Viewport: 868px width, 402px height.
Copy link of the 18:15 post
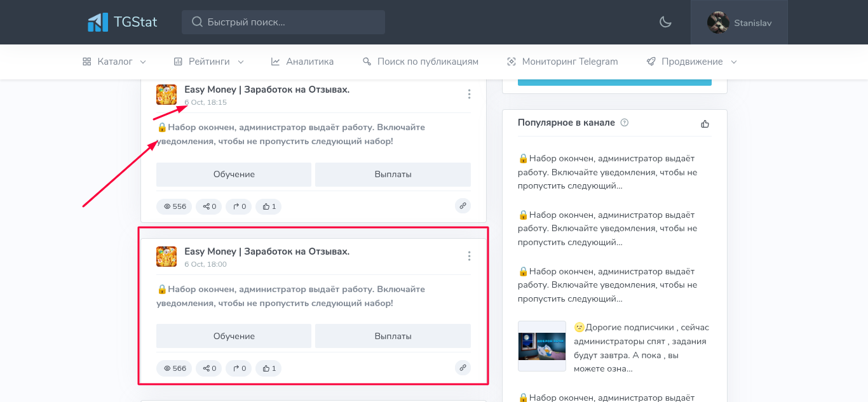(x=463, y=206)
